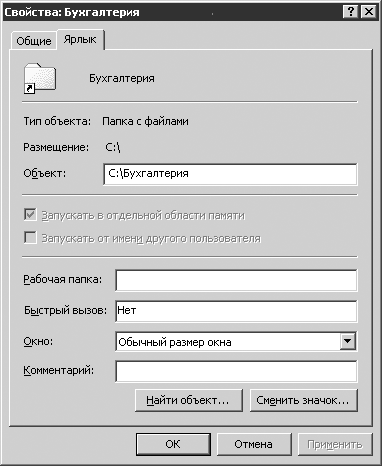382x466 pixels.
Task: Click the Бухгалтерия name beside the folder icon
Action: coord(122,79)
